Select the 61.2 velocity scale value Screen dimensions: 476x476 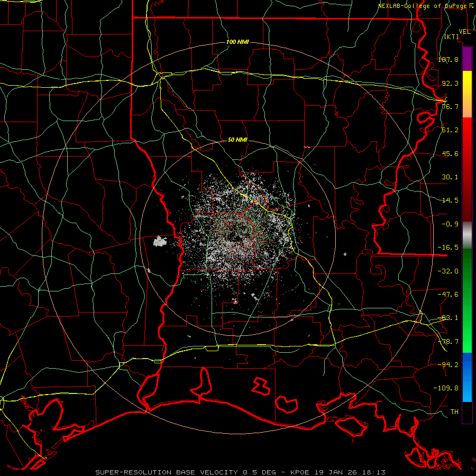click(450, 130)
